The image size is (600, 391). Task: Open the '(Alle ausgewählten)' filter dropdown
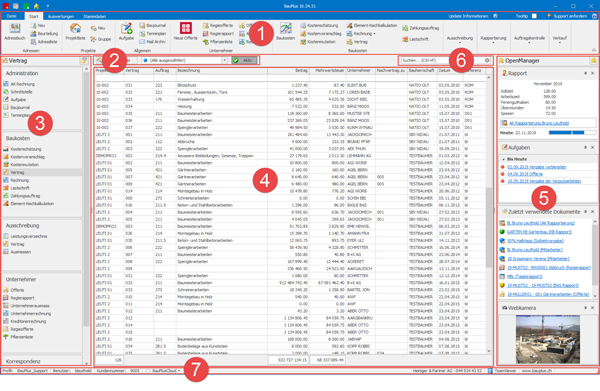tap(225, 60)
